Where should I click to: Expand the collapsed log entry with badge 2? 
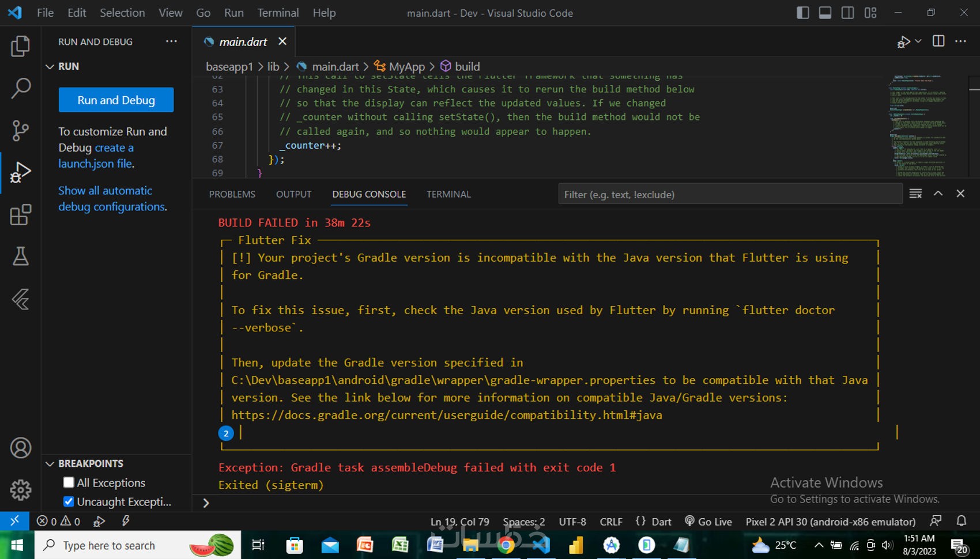coord(226,433)
